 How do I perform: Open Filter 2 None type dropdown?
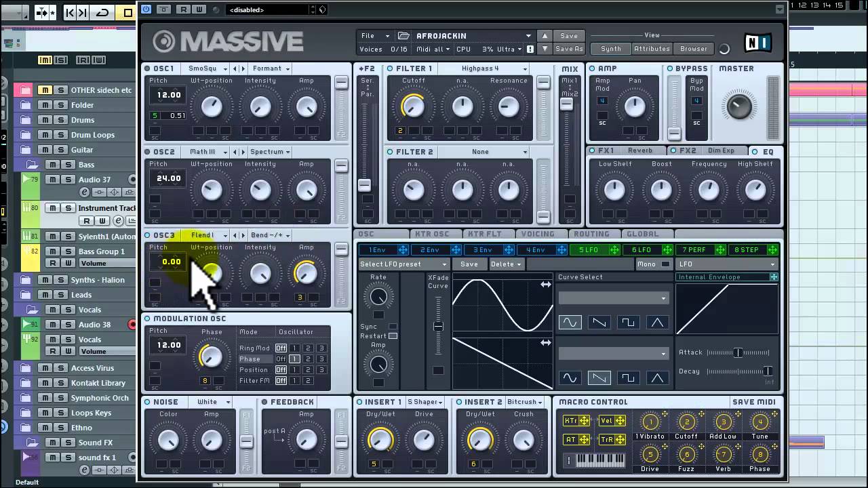point(482,152)
